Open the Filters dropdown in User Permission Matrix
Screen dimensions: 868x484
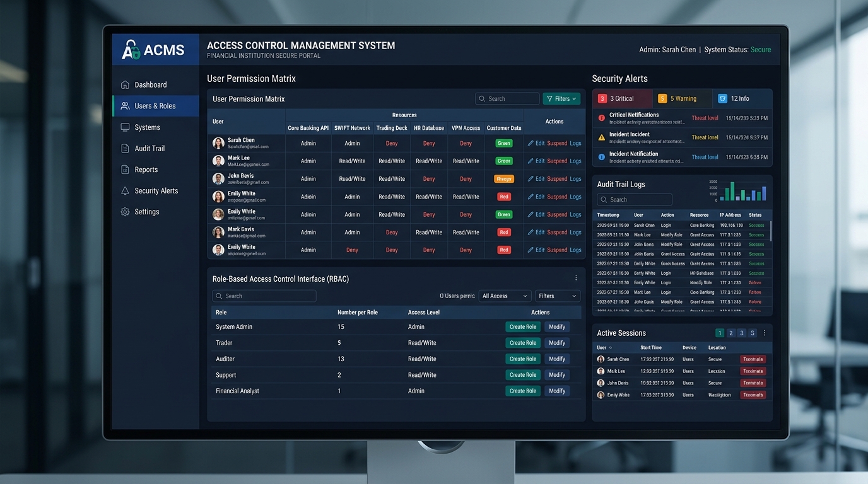pyautogui.click(x=561, y=99)
